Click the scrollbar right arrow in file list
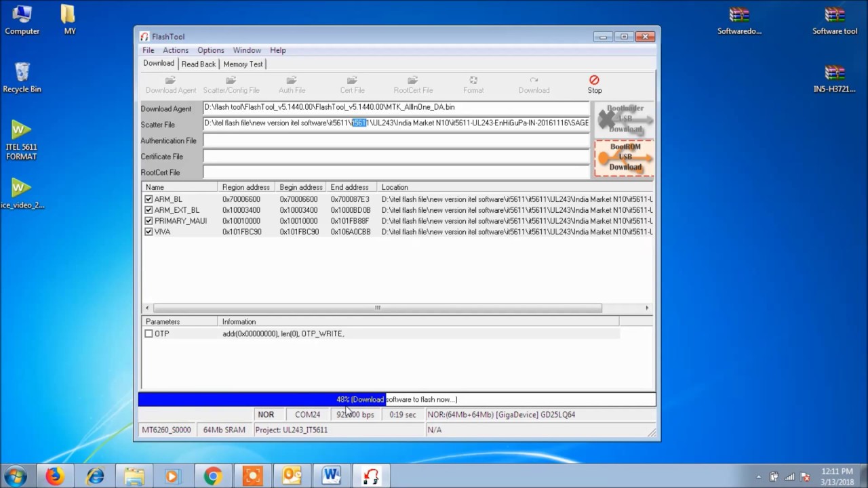 pos(646,308)
